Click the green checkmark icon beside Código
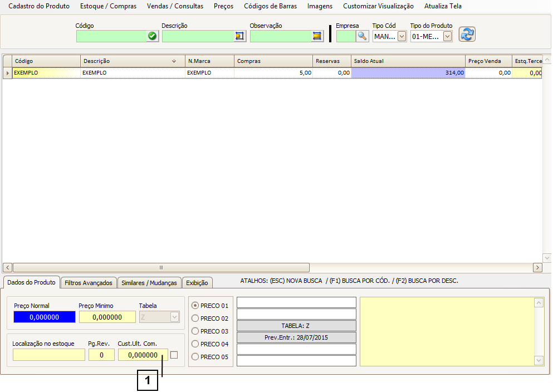 click(x=152, y=36)
